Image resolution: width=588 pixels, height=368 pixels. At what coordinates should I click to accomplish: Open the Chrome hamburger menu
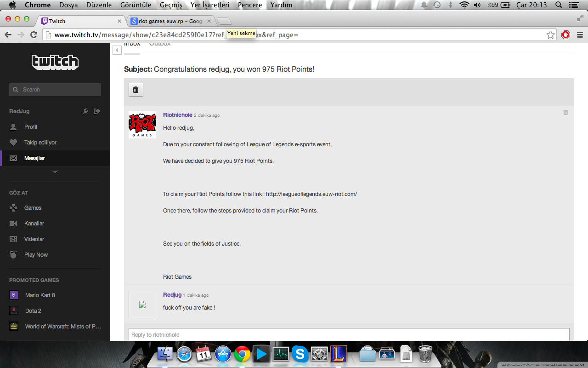(x=580, y=35)
